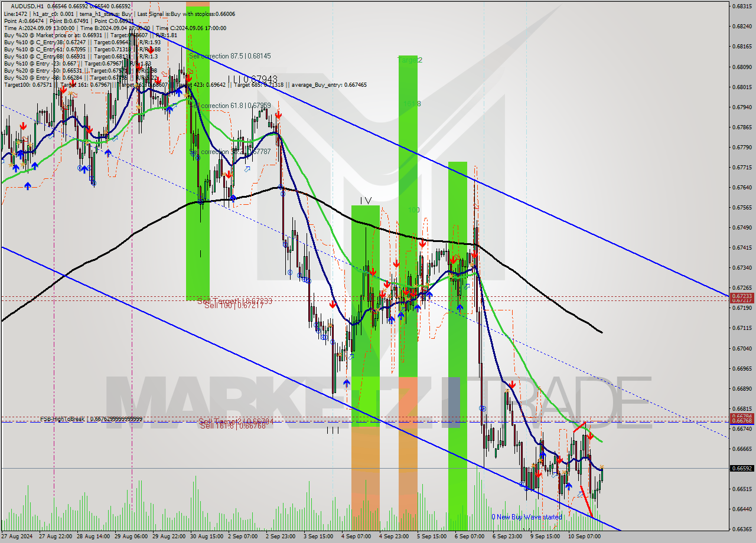Click the 0.67640 price axis label
Screen dimensions: 756x543
point(742,187)
